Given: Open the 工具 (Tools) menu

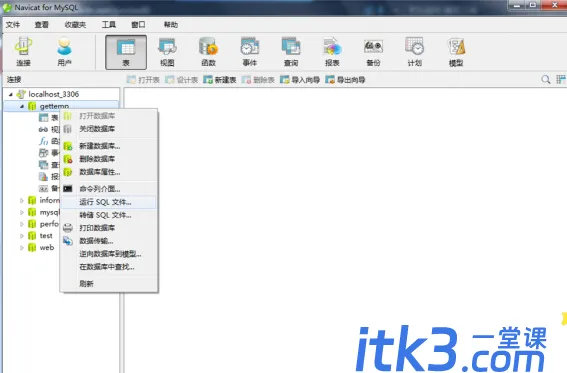Looking at the screenshot, I should (108, 25).
